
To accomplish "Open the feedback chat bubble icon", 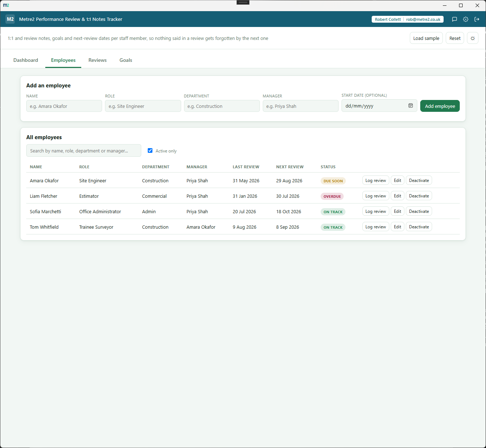I will coord(454,19).
